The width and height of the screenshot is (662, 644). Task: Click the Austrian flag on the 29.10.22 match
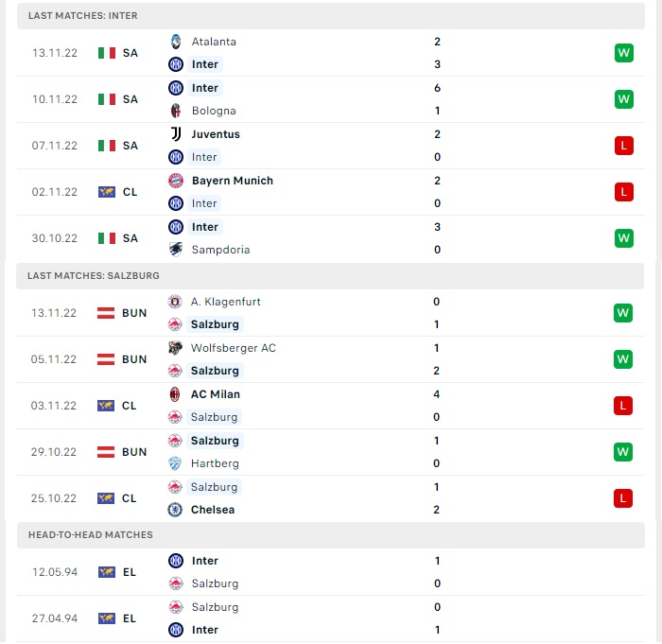point(106,452)
